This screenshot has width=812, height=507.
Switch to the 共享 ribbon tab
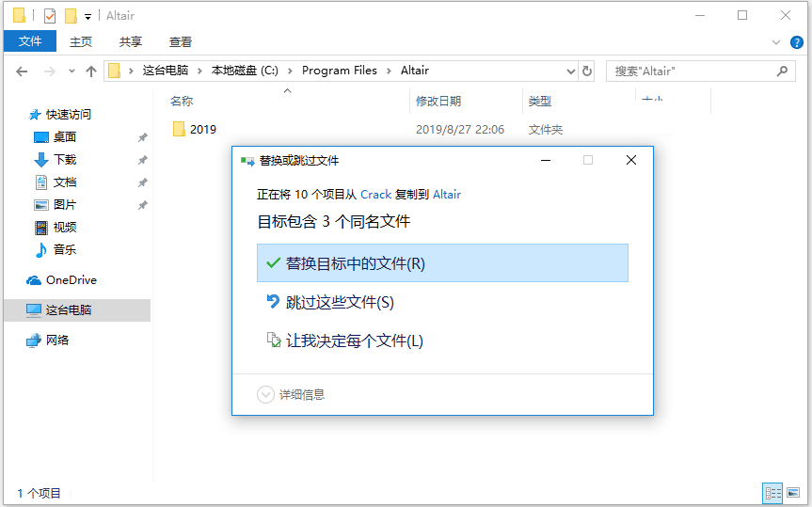tap(131, 42)
